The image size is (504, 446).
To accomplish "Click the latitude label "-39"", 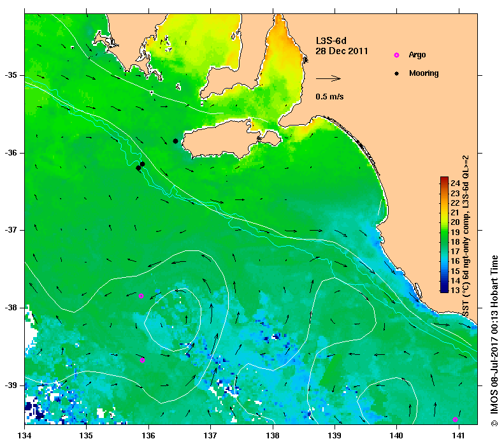I will 11,385.
